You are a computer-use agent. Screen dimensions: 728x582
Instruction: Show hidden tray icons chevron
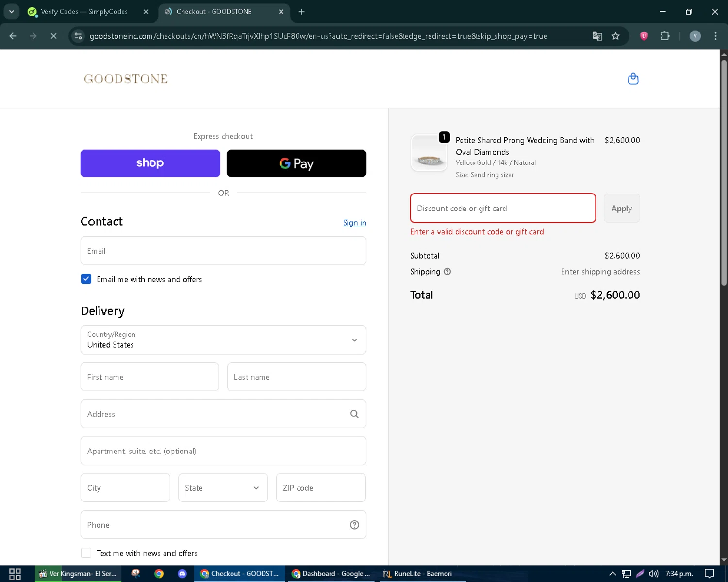[612, 574]
